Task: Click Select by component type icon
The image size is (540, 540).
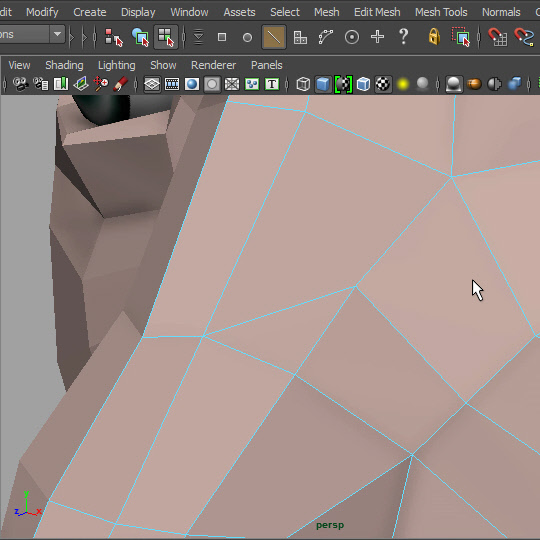Action: pyautogui.click(x=166, y=37)
